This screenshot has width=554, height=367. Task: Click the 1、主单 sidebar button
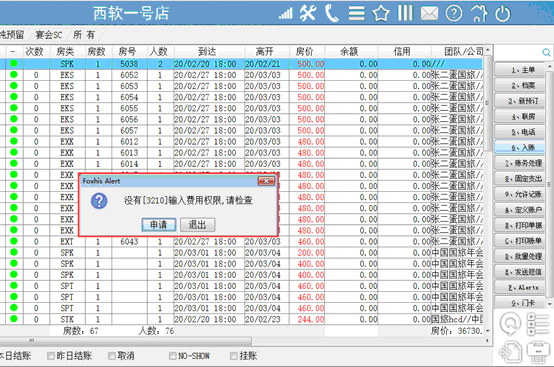[520, 70]
